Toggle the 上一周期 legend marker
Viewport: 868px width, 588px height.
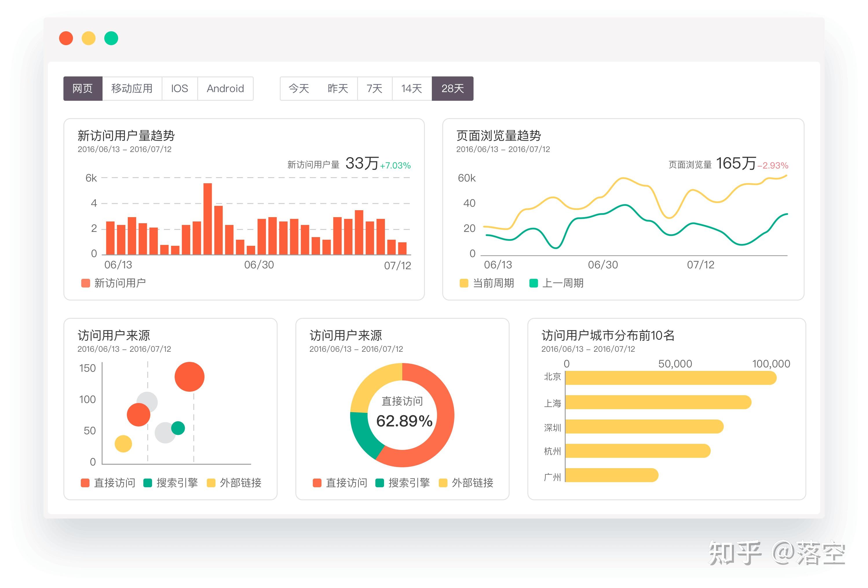[533, 283]
